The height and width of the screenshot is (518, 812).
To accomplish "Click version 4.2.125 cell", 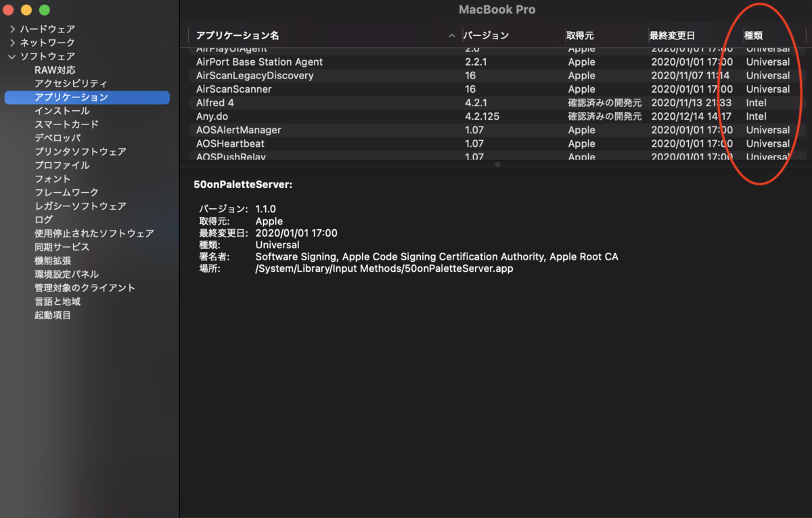I will [482, 116].
